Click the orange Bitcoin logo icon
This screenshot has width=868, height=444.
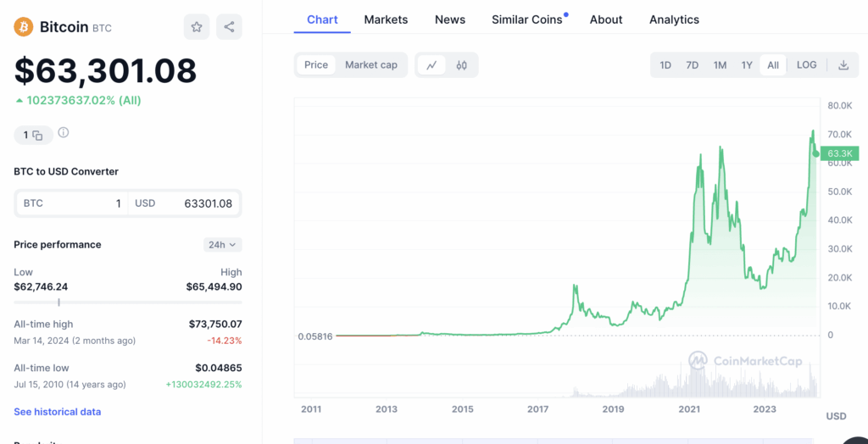(24, 26)
